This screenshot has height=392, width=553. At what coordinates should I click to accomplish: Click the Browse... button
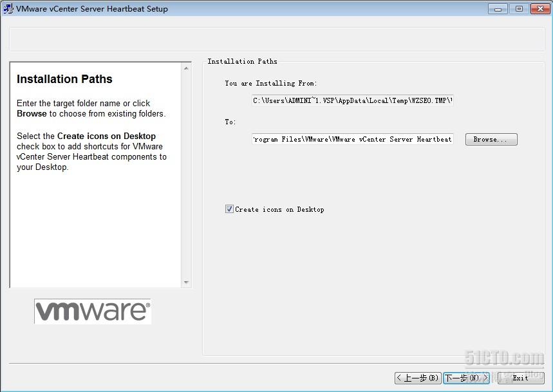pyautogui.click(x=491, y=139)
